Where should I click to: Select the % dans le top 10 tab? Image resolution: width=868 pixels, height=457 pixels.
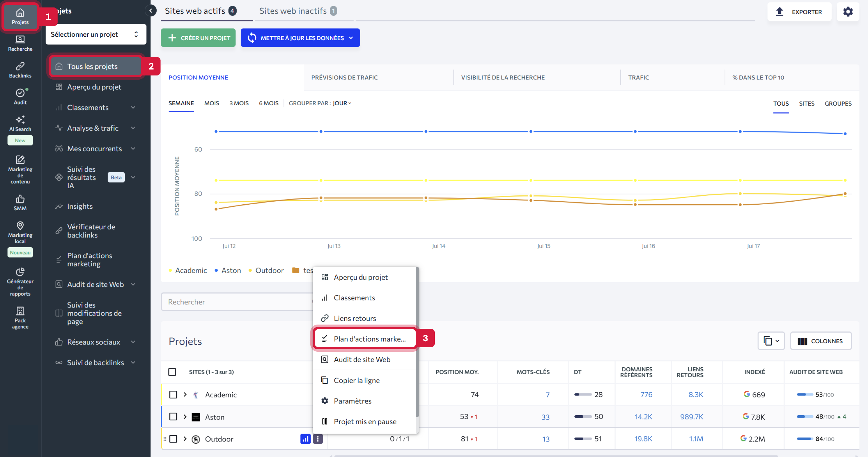click(x=758, y=78)
